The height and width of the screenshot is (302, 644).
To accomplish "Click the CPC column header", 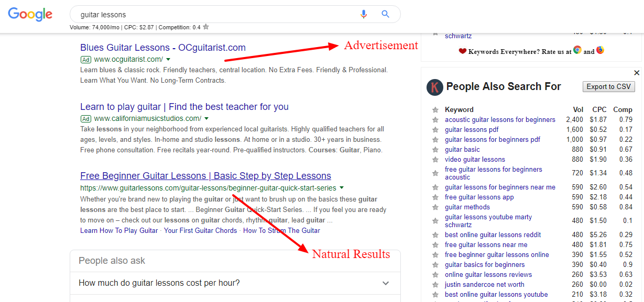I will pyautogui.click(x=599, y=110).
